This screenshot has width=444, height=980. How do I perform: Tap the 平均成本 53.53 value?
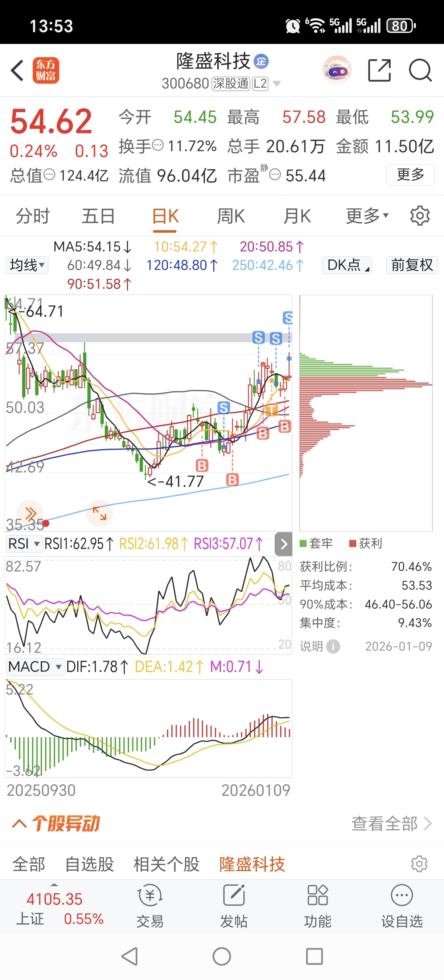point(417,585)
